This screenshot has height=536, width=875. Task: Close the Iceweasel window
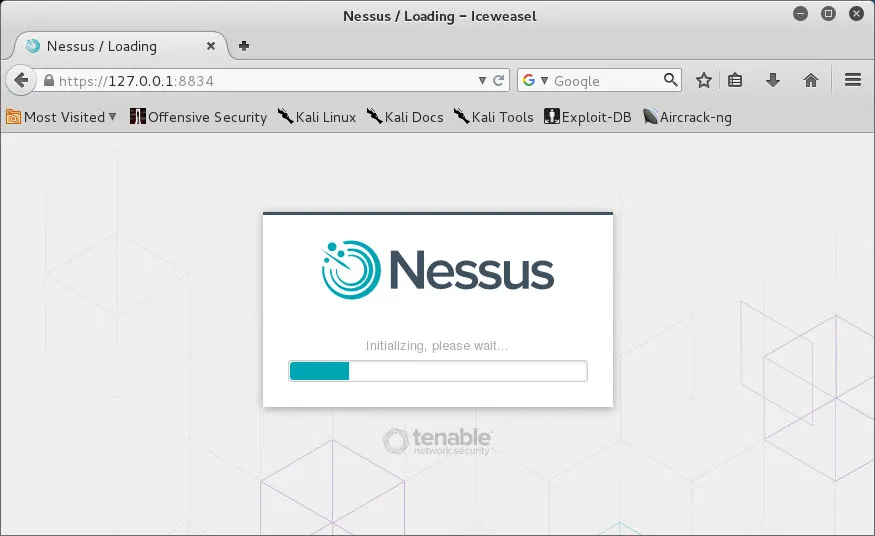pos(856,13)
